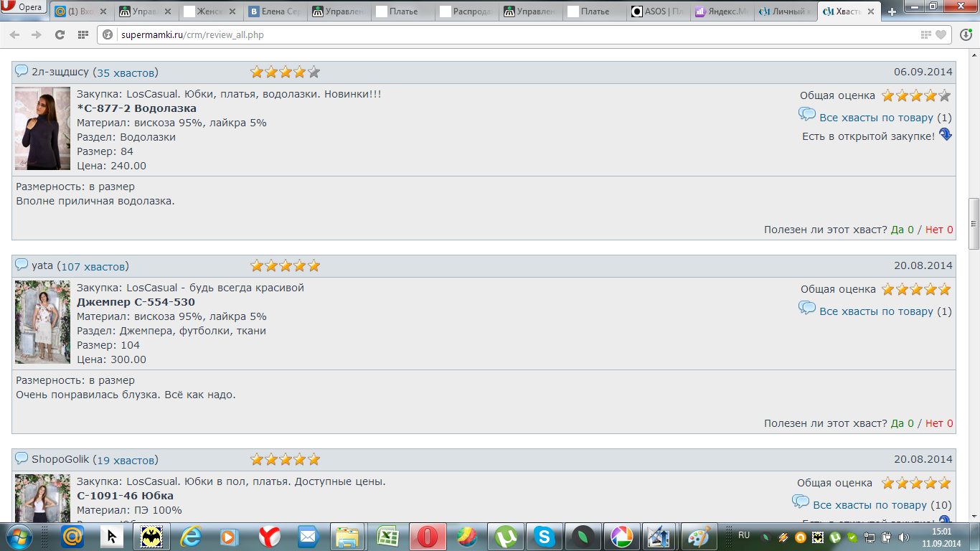Open 'Все хвасты по товару (1)' for Джемпер

tap(876, 311)
